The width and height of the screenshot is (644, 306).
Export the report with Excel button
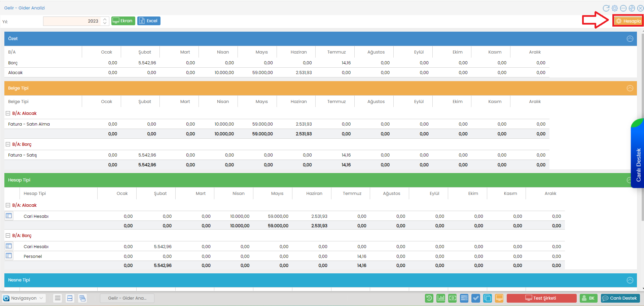[149, 21]
